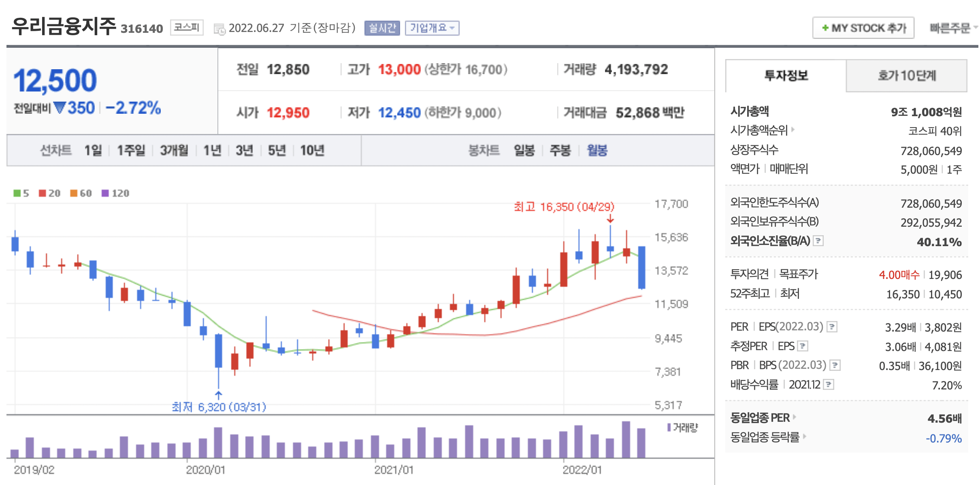This screenshot has width=980, height=485.
Task: Click the green plus on MY STOCK 추가
Action: click(x=825, y=28)
